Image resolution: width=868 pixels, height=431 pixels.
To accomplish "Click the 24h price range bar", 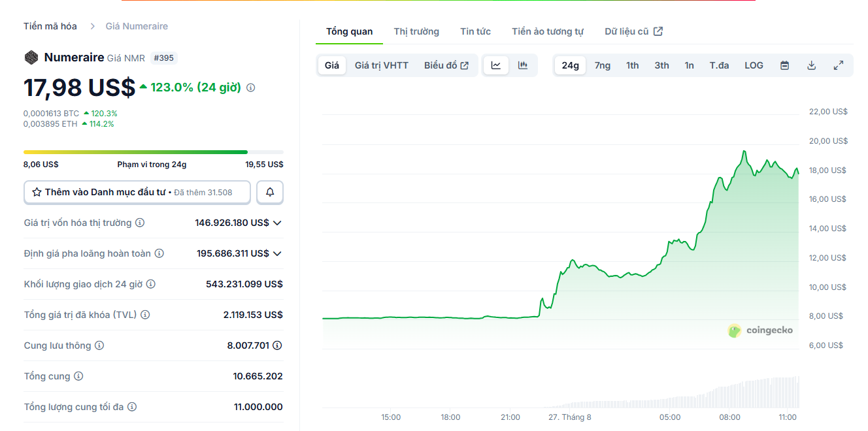I will coord(153,152).
